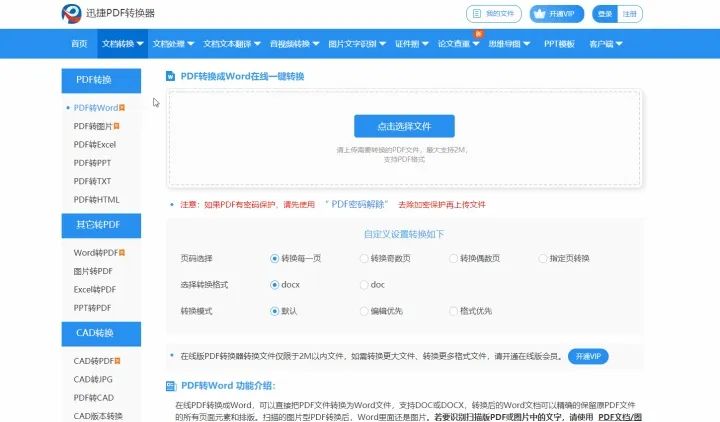The image size is (720, 422).
Task: Open the CAD转换 sidebar section header
Action: click(101, 334)
